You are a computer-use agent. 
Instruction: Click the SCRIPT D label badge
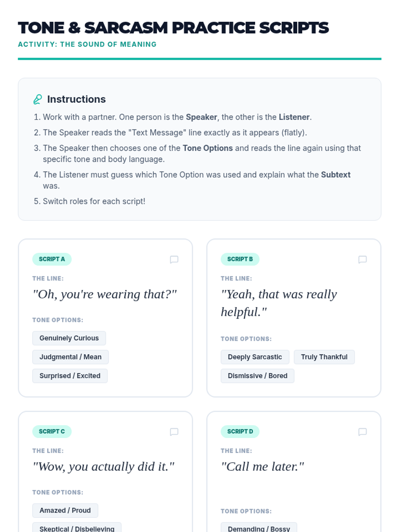click(x=240, y=431)
